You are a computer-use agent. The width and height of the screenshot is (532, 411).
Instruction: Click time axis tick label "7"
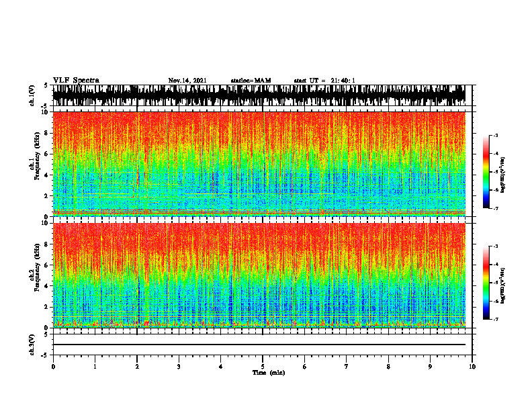tap(347, 367)
